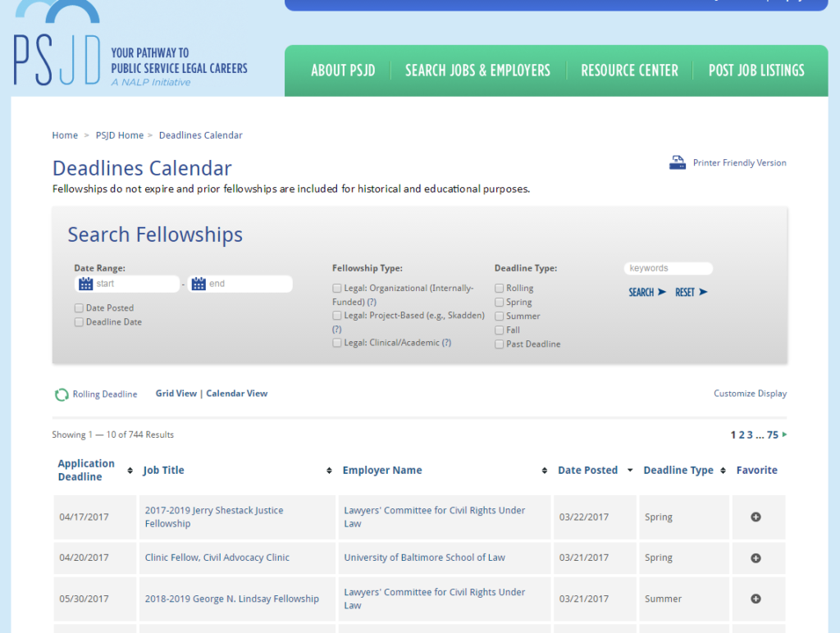Click help (?) for Legal: Project-Based type

(336, 330)
